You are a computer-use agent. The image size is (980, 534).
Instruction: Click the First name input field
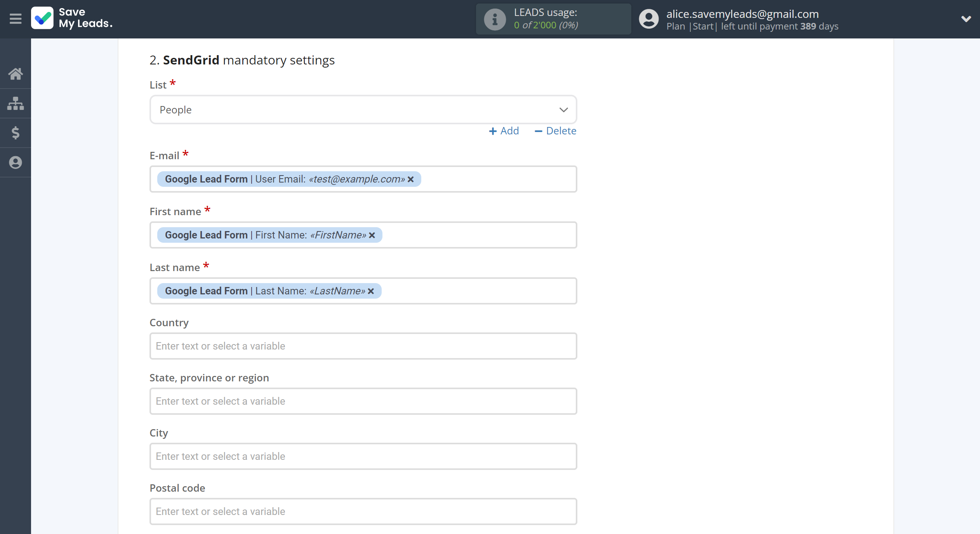click(x=363, y=235)
